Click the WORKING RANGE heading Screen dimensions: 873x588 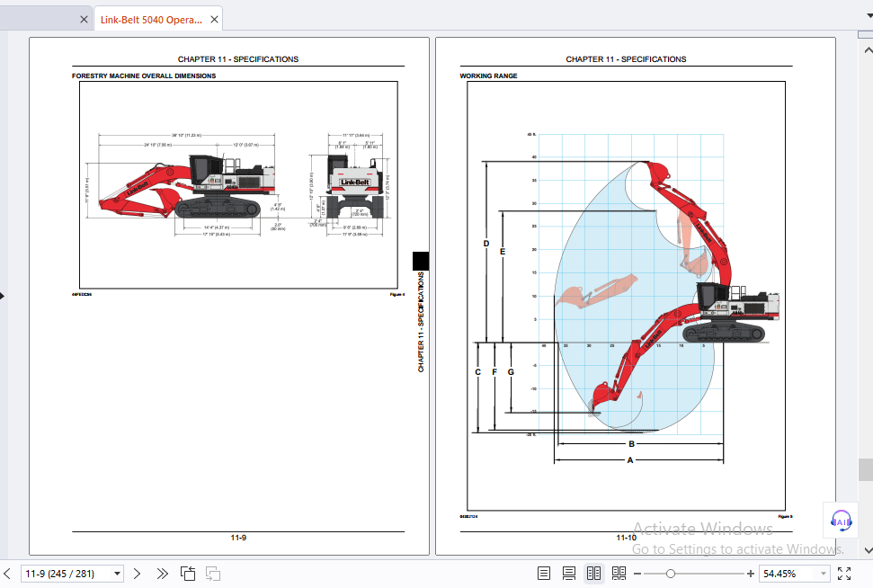point(488,76)
